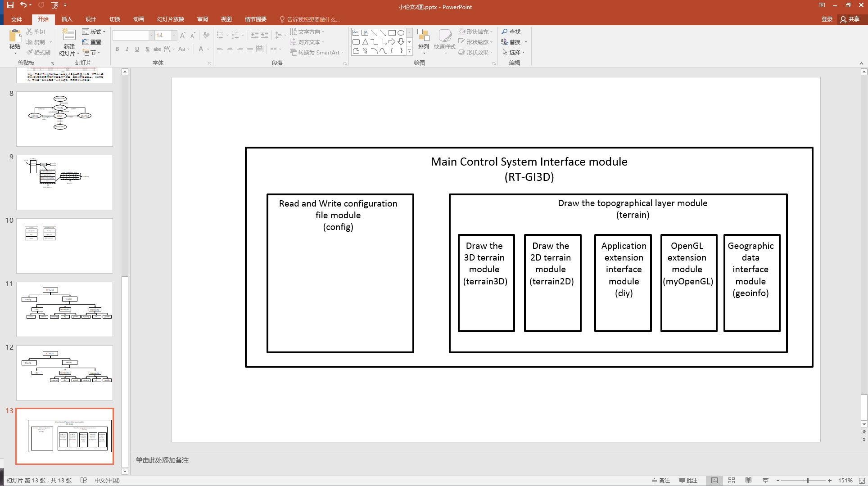This screenshot has width=868, height=486.
Task: Decrease font size with the small A icon
Action: pyautogui.click(x=193, y=35)
